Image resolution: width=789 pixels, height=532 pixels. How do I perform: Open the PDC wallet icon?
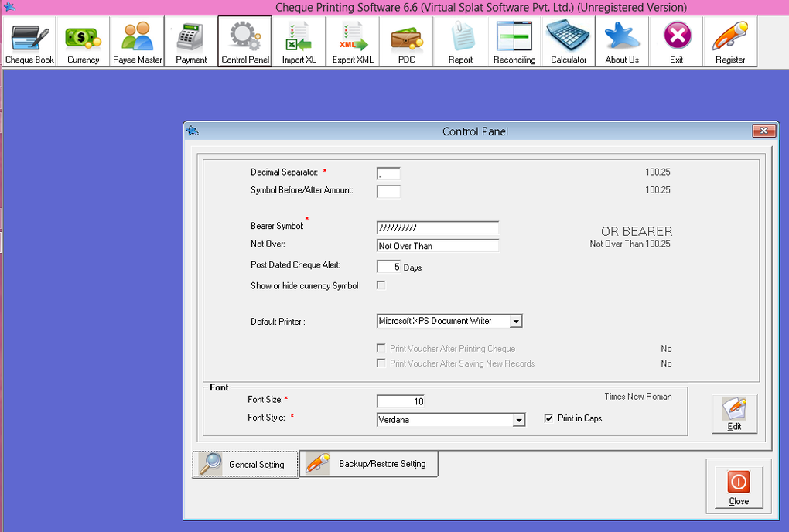(406, 41)
